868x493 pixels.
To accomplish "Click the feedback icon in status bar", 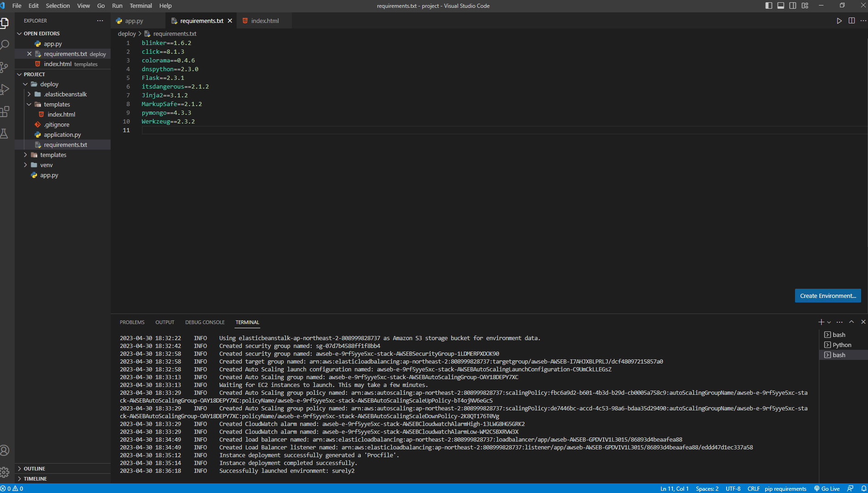I will click(x=850, y=488).
